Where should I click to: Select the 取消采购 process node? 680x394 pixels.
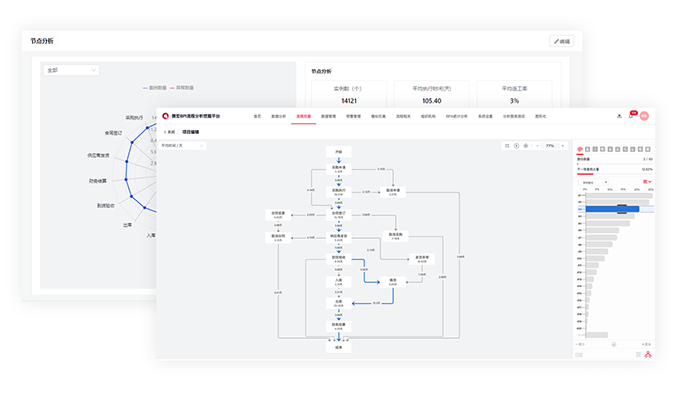click(396, 236)
